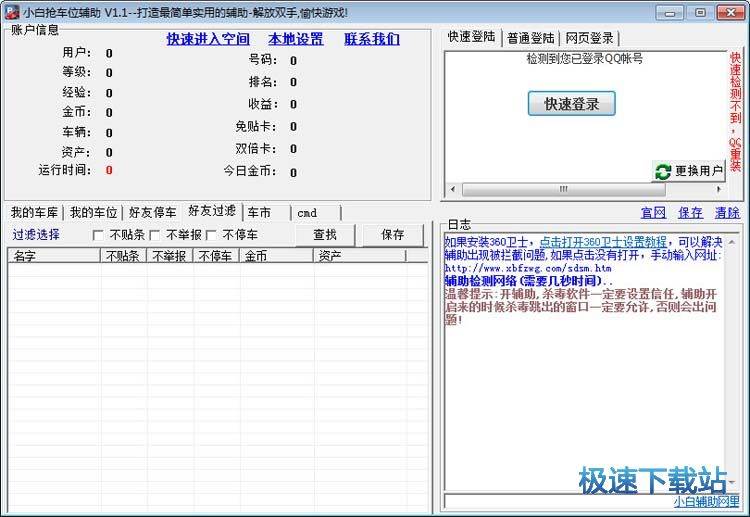Click the app icon in title bar
This screenshot has height=517, width=750.
coord(12,12)
